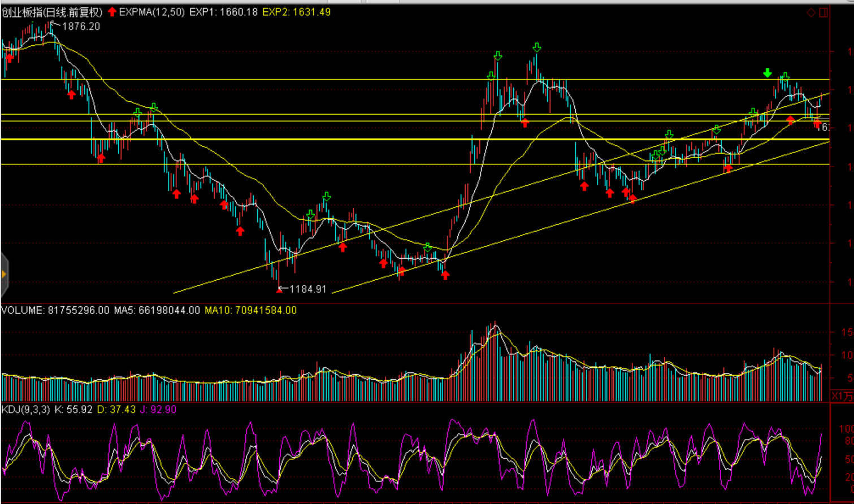
Task: Click the red arrow icon before EXPMA label
Action: (112, 12)
